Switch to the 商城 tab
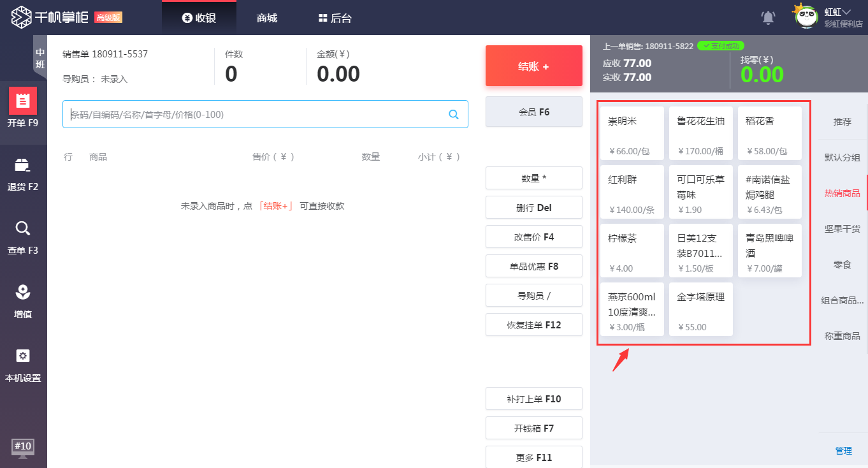The width and height of the screenshot is (868, 468). 266,17
